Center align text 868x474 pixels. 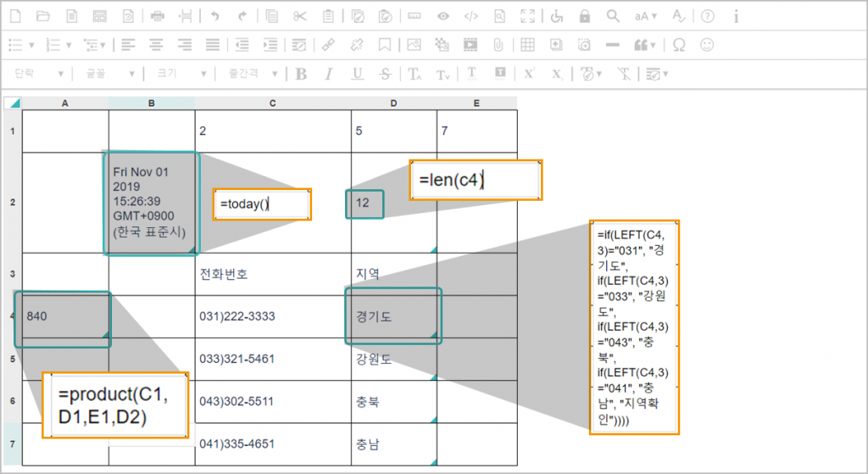point(156,45)
